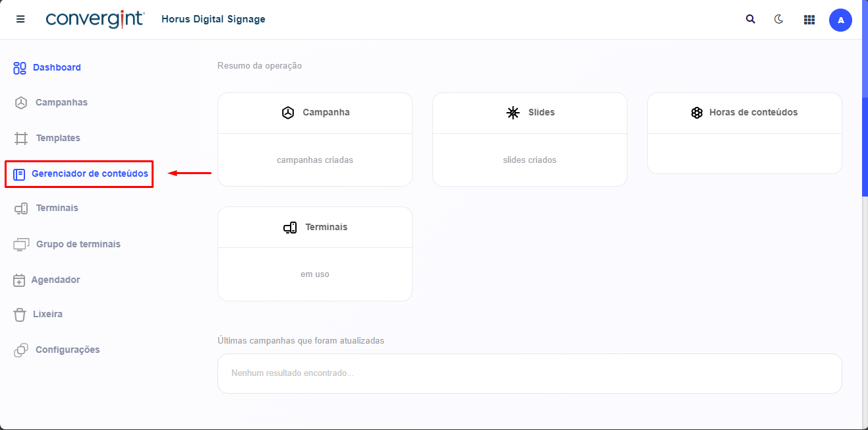Open Campanhas from the sidebar

click(61, 102)
